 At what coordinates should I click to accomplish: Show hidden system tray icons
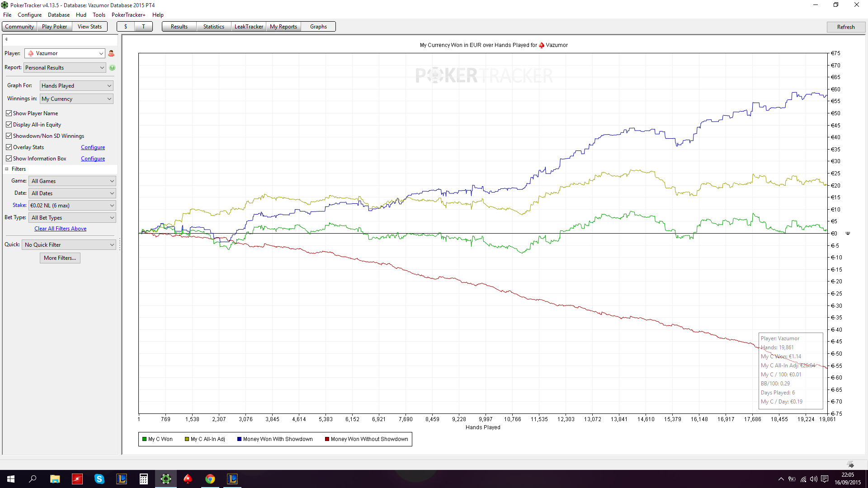781,479
